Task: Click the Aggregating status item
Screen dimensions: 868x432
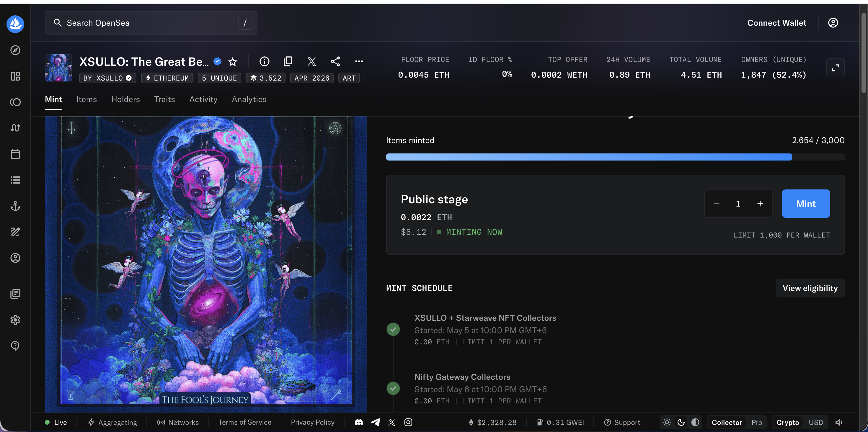Action: tap(112, 422)
